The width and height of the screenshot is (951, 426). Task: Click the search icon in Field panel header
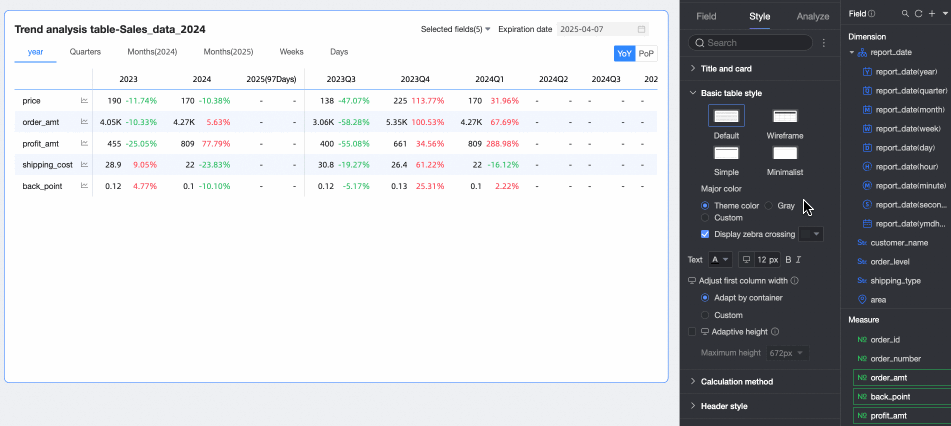coord(905,14)
